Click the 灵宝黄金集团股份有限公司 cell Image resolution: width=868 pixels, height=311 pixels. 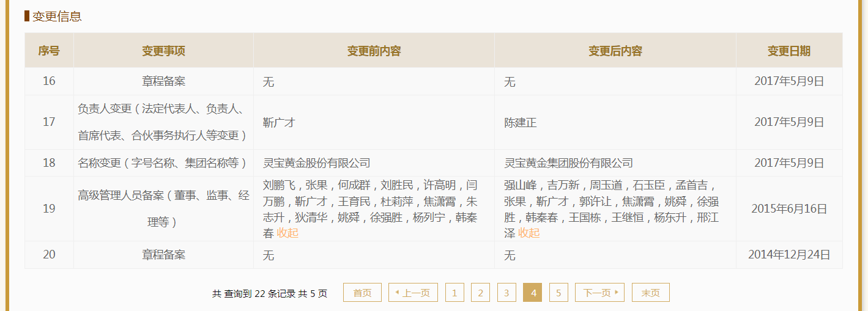[x=568, y=163]
